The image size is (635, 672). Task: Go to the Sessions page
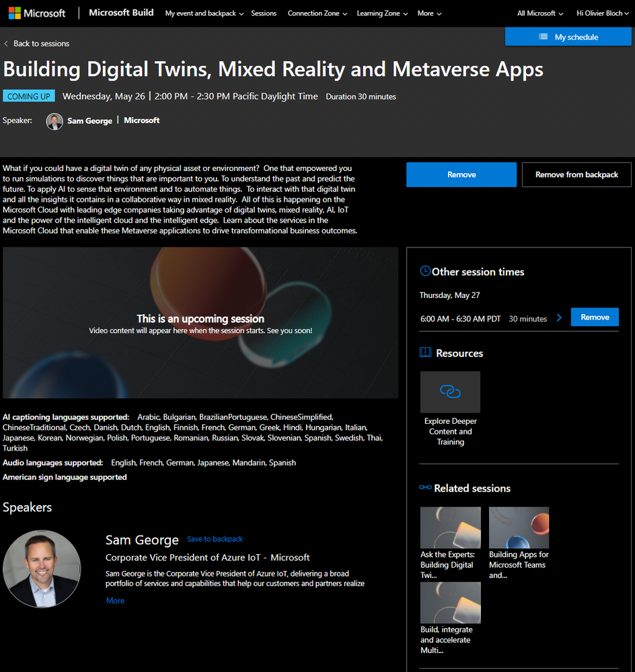[x=264, y=13]
